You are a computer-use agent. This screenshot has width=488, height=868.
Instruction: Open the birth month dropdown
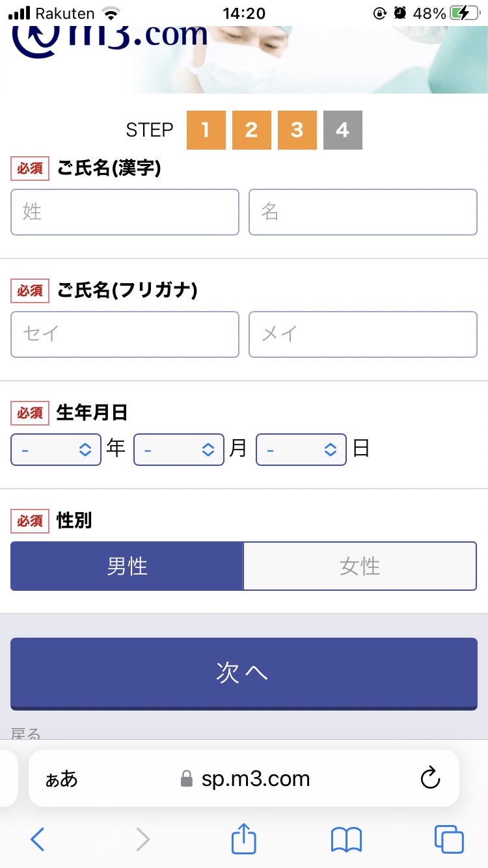coord(179,450)
